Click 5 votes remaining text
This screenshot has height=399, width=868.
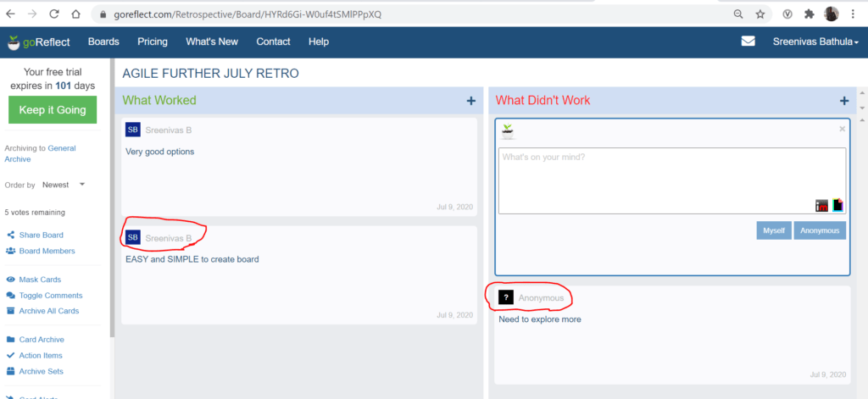click(x=34, y=213)
